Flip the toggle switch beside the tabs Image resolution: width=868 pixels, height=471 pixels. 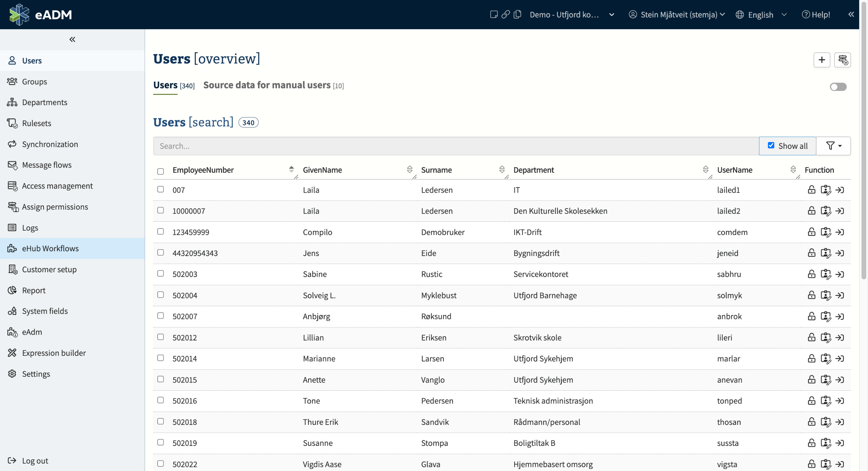838,87
